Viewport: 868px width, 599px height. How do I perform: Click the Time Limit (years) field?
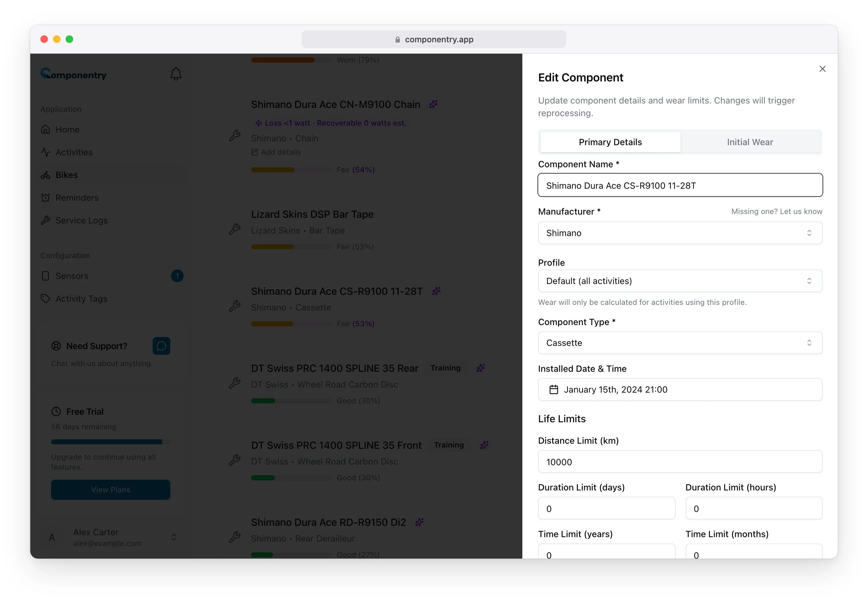pyautogui.click(x=607, y=552)
